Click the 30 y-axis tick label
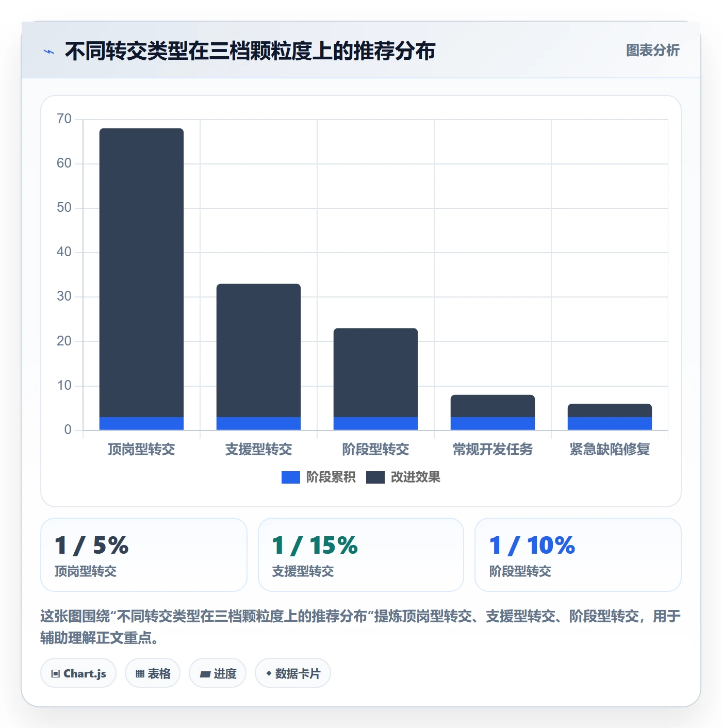This screenshot has width=722, height=728. pos(64,296)
